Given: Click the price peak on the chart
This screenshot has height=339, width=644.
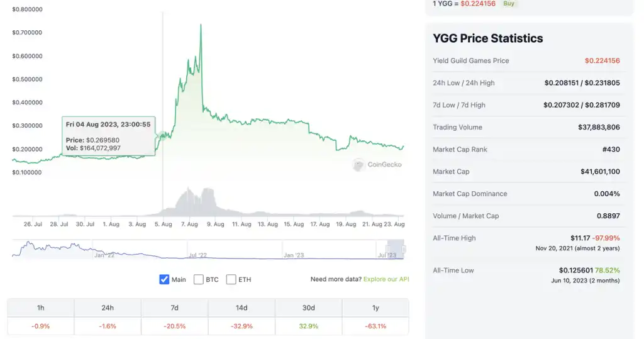Looking at the screenshot, I should 201,25.
